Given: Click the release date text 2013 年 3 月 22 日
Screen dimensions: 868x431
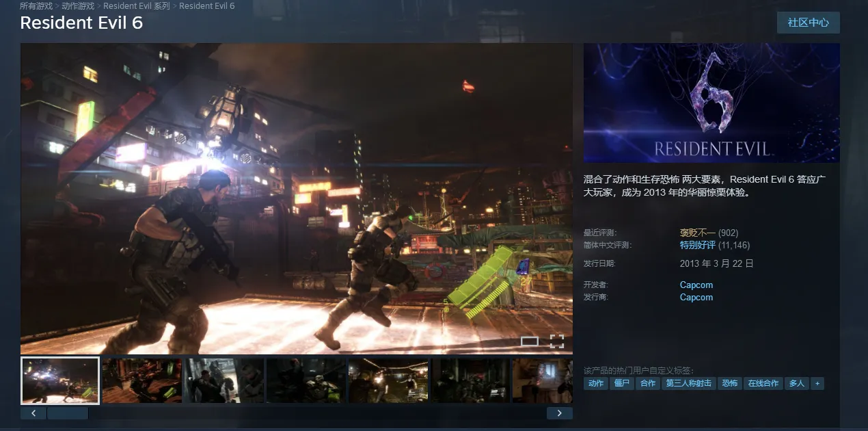Looking at the screenshot, I should click(717, 263).
